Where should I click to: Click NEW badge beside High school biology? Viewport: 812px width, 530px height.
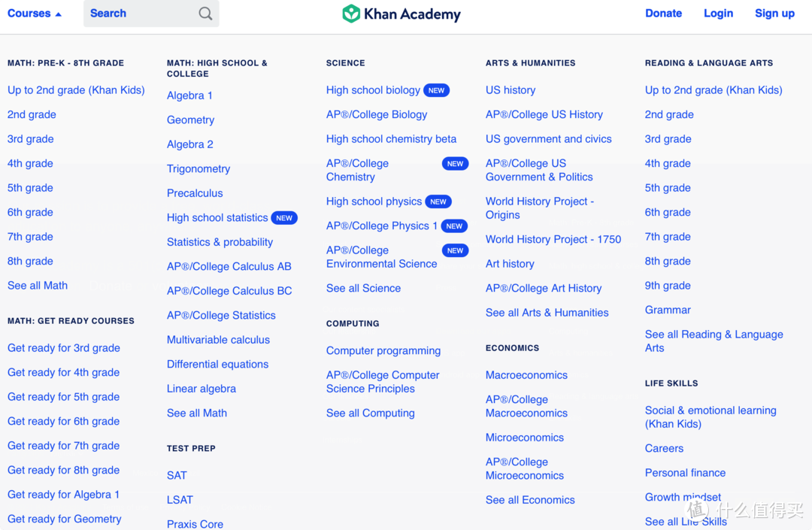point(436,90)
